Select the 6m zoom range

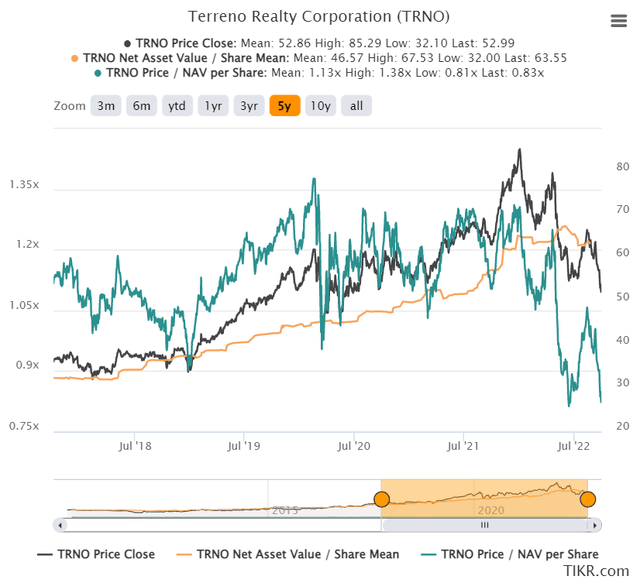point(142,106)
